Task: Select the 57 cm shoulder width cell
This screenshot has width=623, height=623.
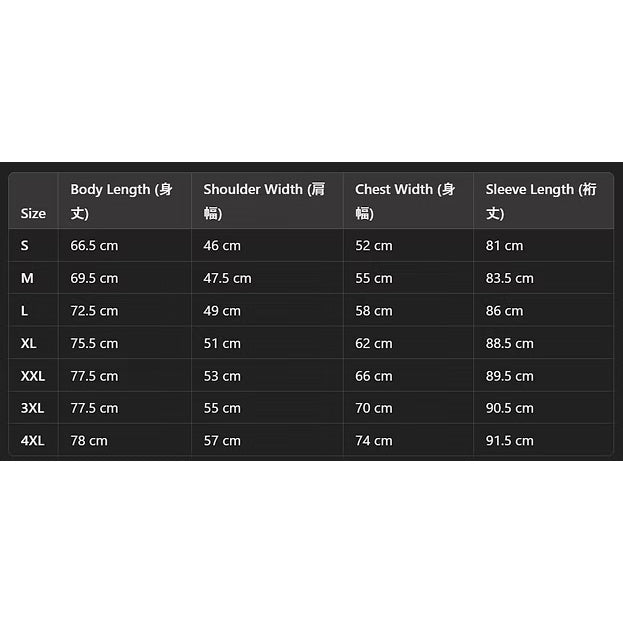Action: 222,441
